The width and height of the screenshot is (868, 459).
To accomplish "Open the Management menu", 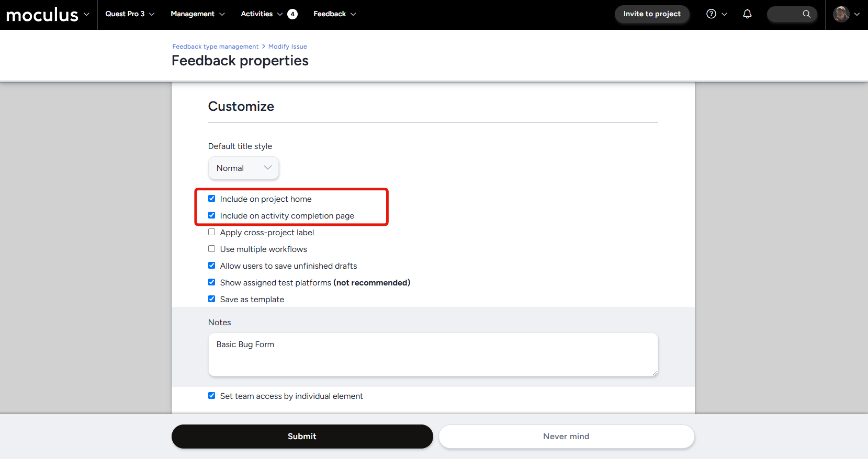I will coord(197,14).
